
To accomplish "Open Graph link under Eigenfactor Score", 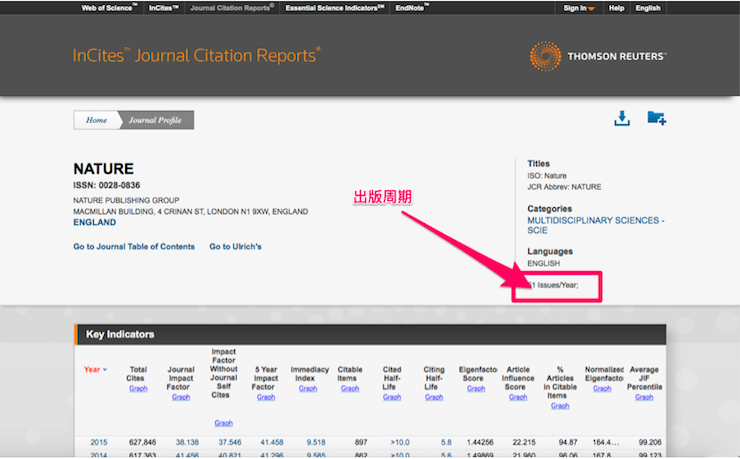I will coord(476,389).
